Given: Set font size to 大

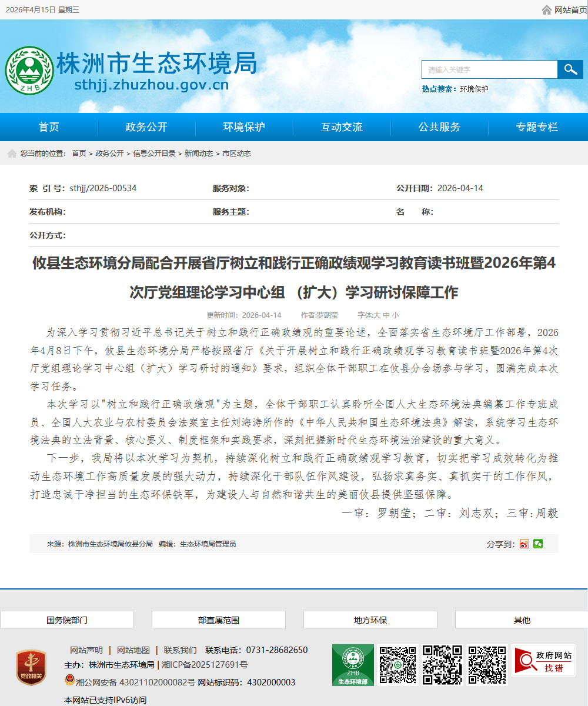Looking at the screenshot, I should tap(378, 315).
